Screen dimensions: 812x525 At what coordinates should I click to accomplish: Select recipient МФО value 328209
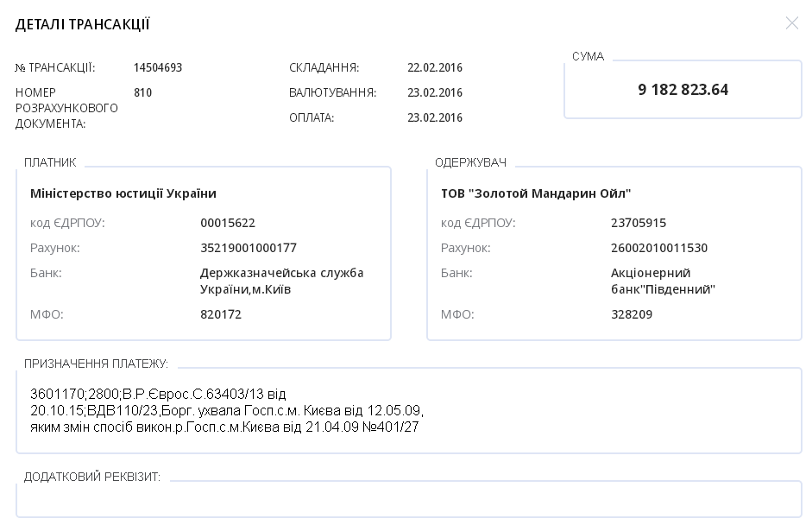click(632, 314)
